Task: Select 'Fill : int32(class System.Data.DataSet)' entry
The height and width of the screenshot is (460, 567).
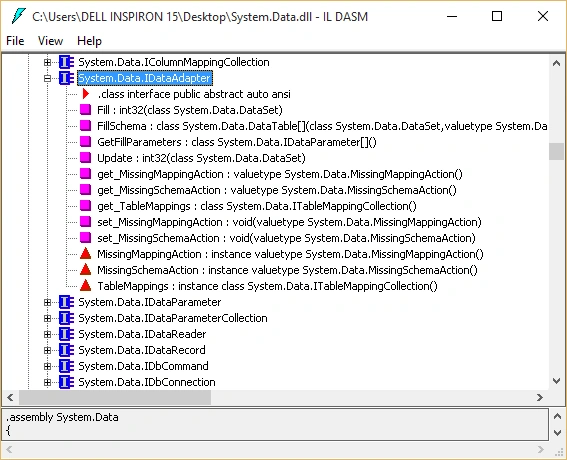Action: coord(190,110)
